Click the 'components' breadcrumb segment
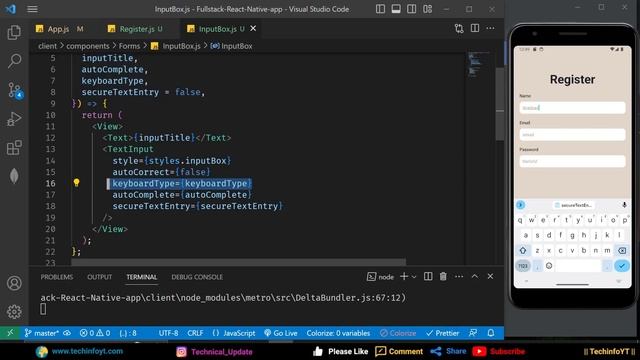Image resolution: width=640 pixels, height=360 pixels. pos(88,46)
